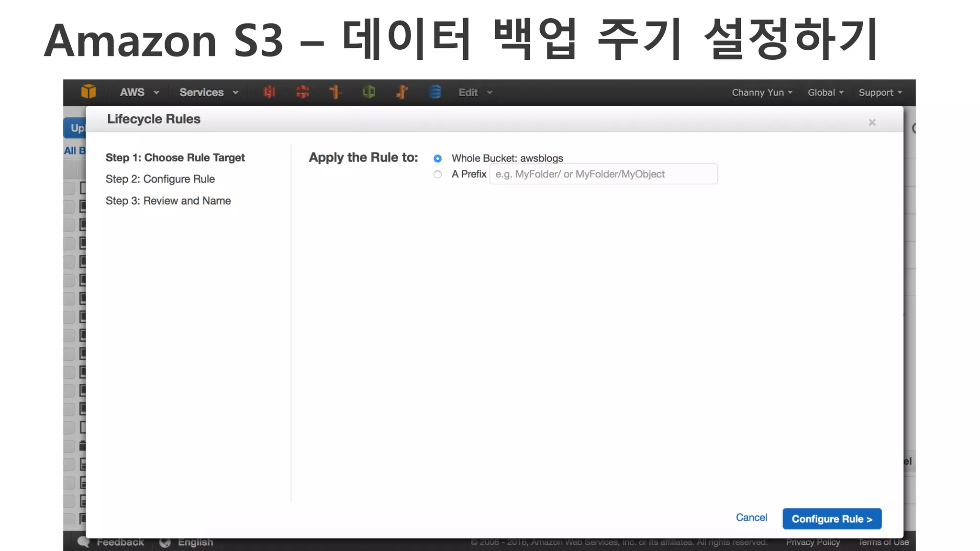Click the prefix text input field

(603, 174)
